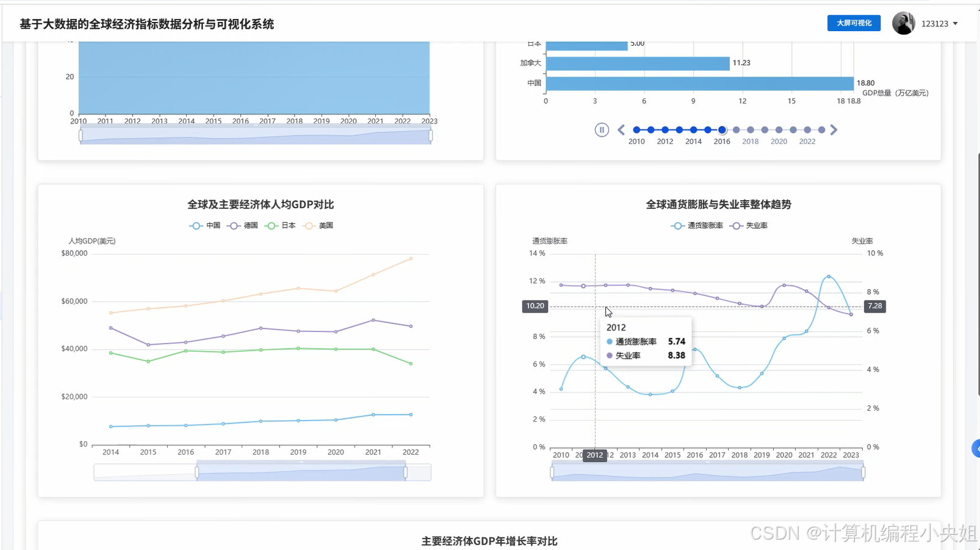The width and height of the screenshot is (980, 550).
Task: Toggle 通货膨胀率 legend series
Action: (x=697, y=225)
